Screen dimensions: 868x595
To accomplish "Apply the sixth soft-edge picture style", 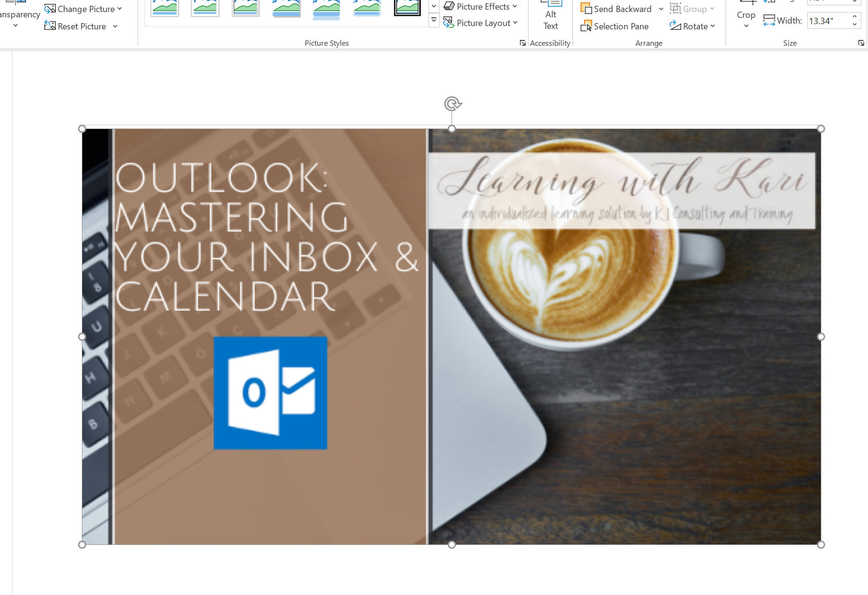I will coord(367,8).
